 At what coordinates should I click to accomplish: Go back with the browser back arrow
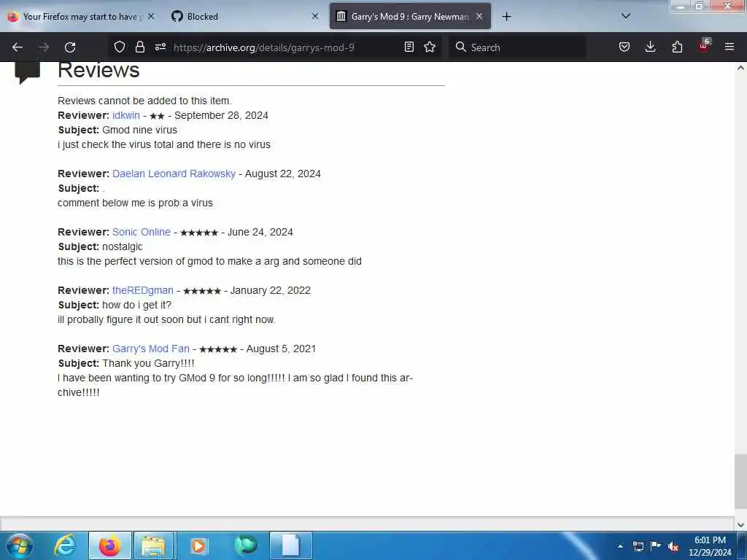coord(18,47)
